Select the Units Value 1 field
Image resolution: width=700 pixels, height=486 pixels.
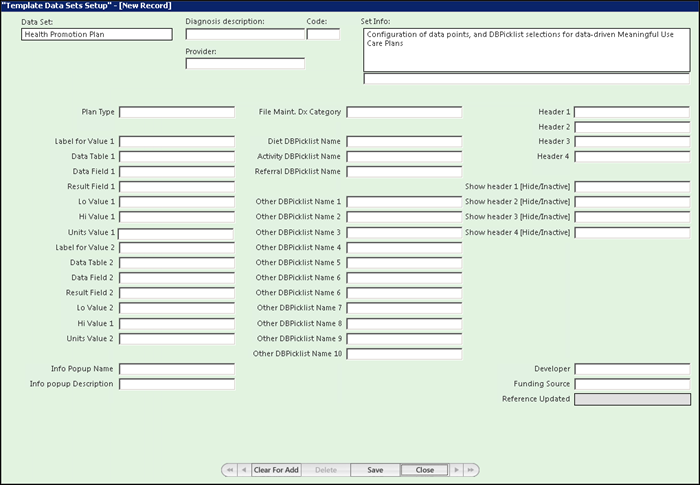click(x=176, y=233)
